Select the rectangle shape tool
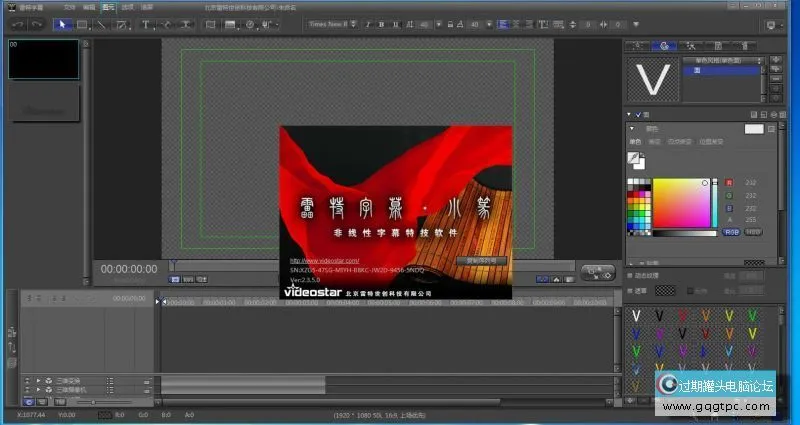Screen dimensions: 800x425 (x=82, y=23)
